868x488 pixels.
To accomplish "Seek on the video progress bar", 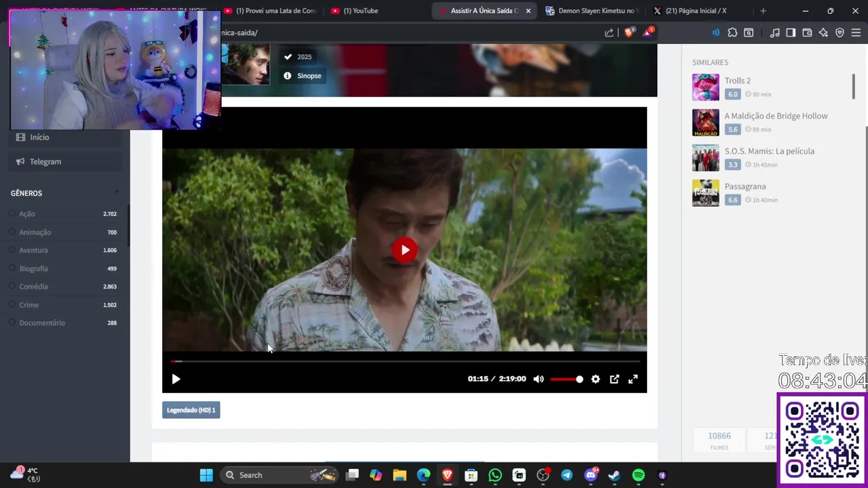I will point(405,361).
